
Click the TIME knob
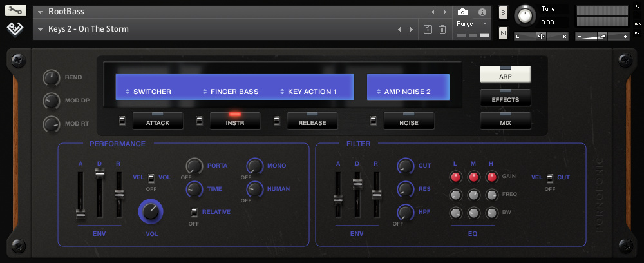point(194,189)
